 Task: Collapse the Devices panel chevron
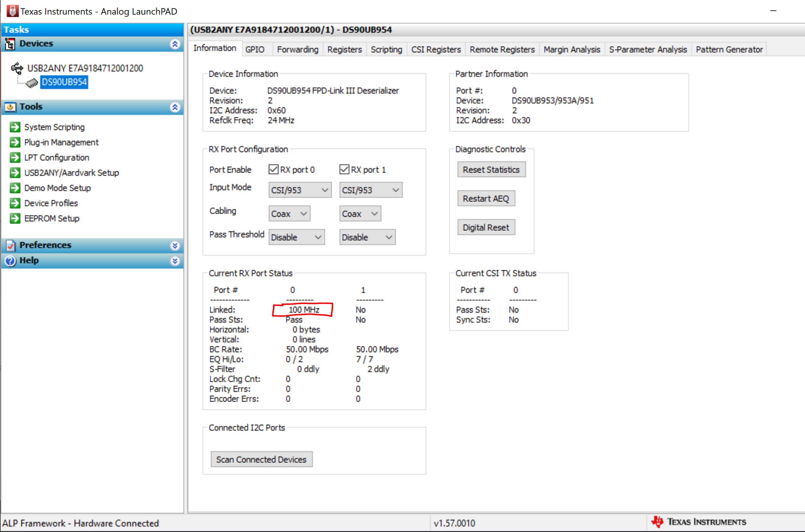175,44
